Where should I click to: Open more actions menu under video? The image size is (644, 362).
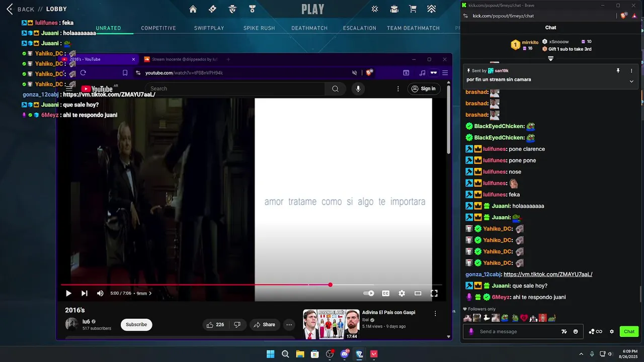(x=289, y=325)
